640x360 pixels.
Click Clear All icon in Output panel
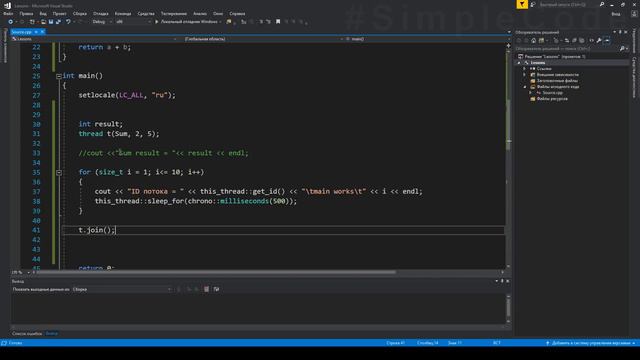207,289
